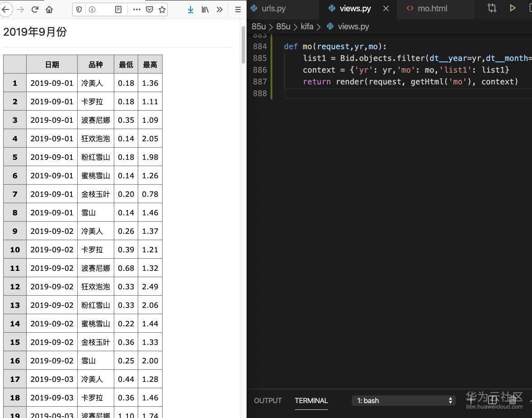Click the browser forward arrow
The height and width of the screenshot is (418, 532).
(x=20, y=9)
